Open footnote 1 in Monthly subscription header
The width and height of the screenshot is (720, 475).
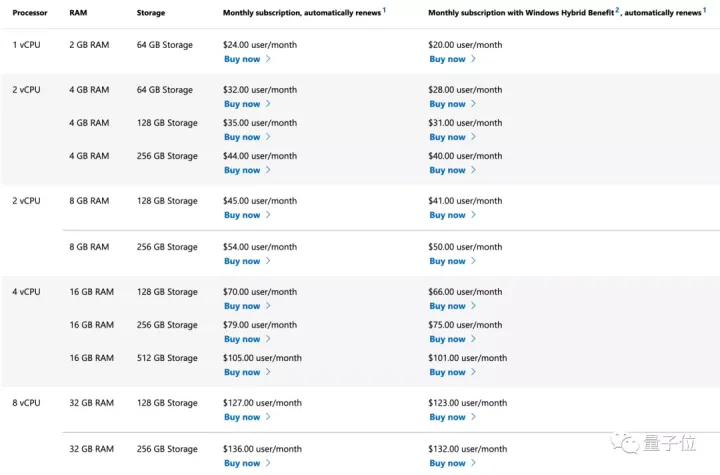tap(384, 10)
